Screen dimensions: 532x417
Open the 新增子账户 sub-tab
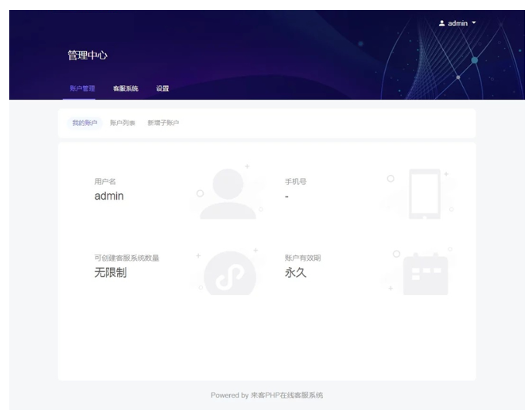163,123
